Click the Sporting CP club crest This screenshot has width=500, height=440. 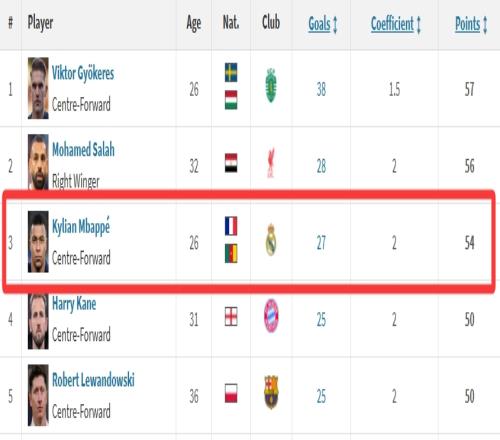271,85
